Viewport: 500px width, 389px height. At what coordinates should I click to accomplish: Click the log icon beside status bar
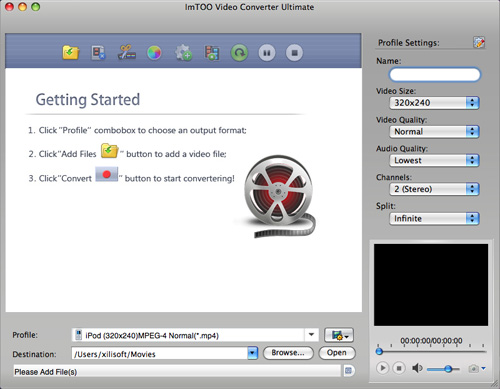(348, 371)
